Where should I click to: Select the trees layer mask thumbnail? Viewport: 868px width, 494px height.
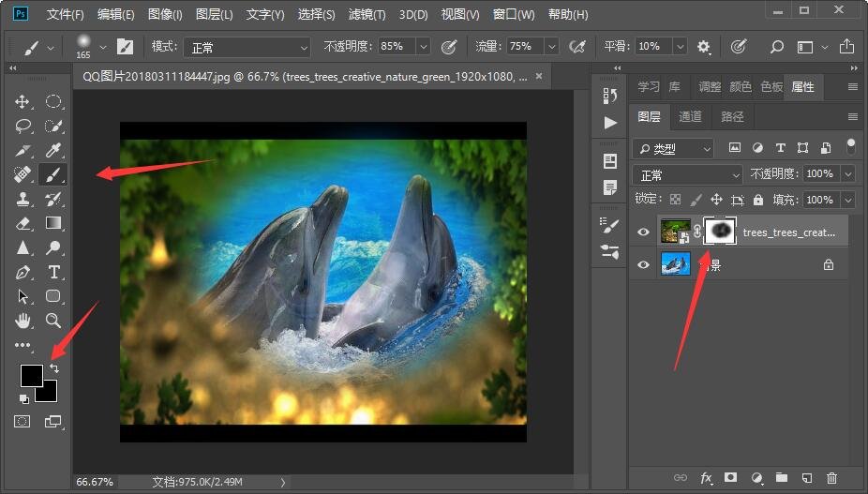719,231
